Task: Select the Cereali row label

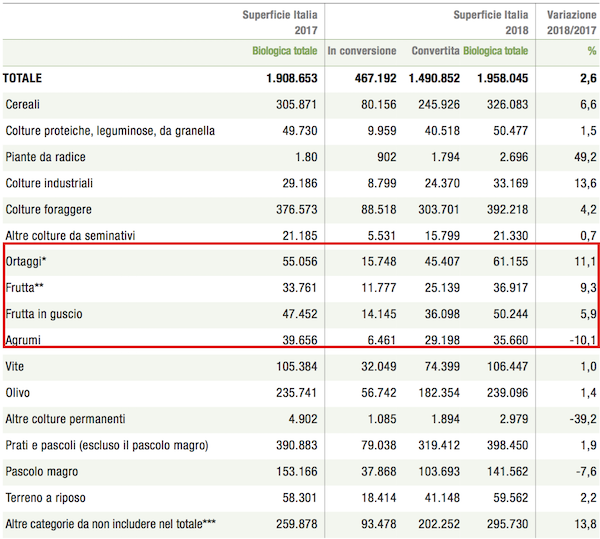Action: click(x=25, y=104)
